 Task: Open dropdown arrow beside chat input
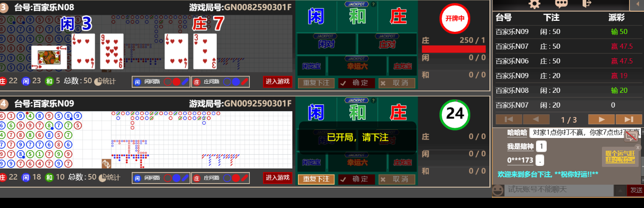[620, 190]
